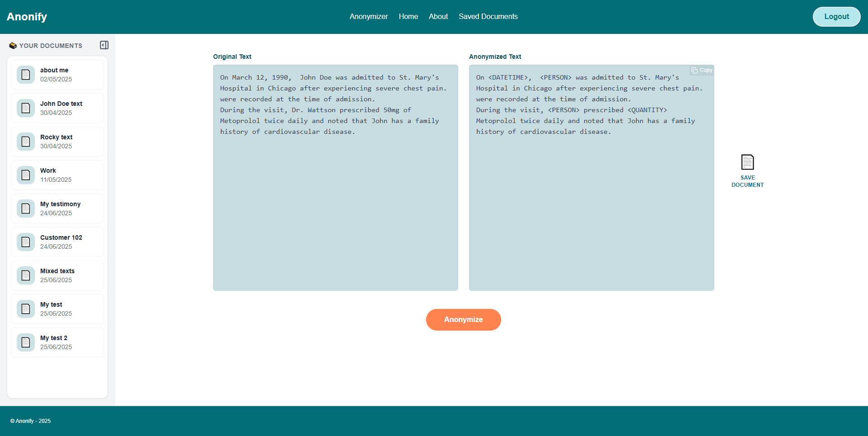
Task: Click the Anonify logo
Action: coord(27,17)
